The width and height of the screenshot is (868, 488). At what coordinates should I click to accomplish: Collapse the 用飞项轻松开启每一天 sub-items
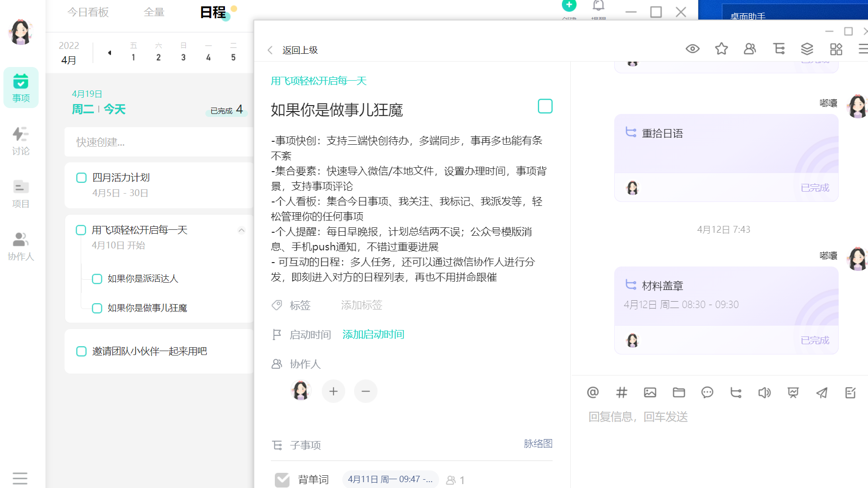click(x=242, y=230)
